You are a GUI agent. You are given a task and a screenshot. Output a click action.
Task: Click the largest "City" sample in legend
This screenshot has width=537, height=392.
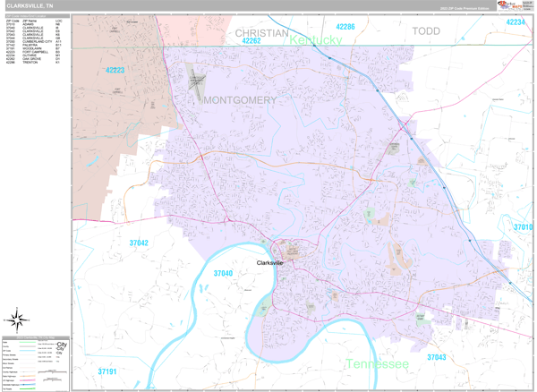coord(62,345)
